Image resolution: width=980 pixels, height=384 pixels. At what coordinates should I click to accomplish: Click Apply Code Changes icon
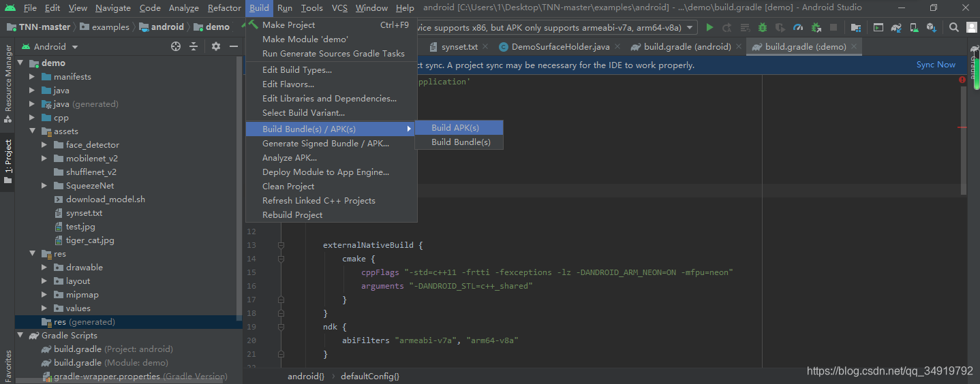click(745, 27)
